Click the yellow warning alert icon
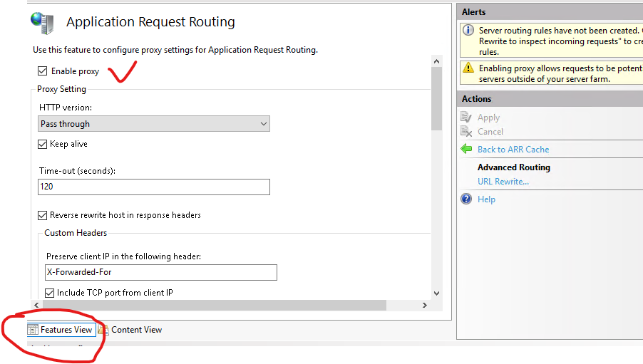Viewport: 643px width, 364px height. (468, 68)
